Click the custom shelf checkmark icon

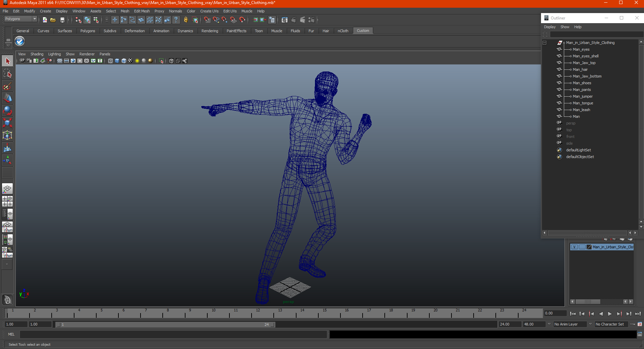pyautogui.click(x=20, y=41)
